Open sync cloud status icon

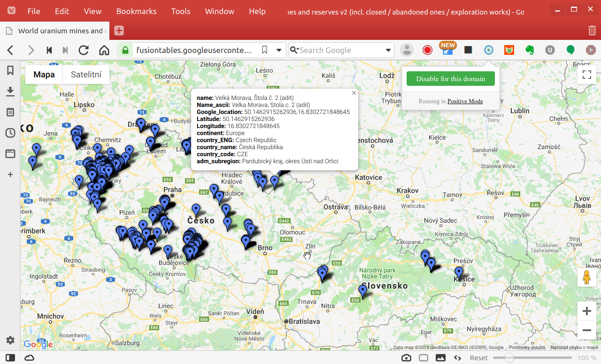click(x=30, y=358)
